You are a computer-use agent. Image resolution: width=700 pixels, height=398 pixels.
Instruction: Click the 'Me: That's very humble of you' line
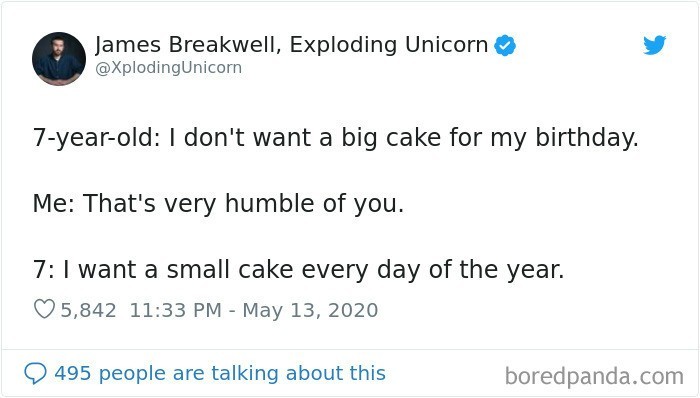(x=218, y=203)
